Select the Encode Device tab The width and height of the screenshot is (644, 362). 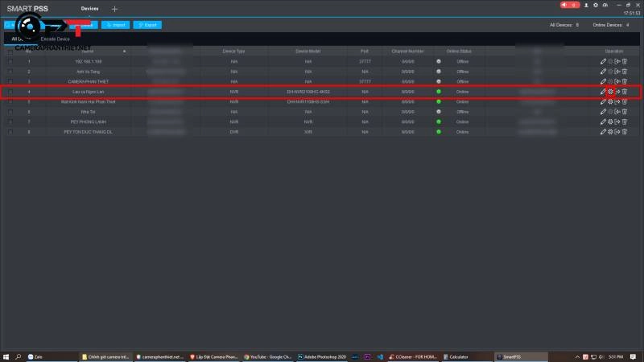coord(55,39)
